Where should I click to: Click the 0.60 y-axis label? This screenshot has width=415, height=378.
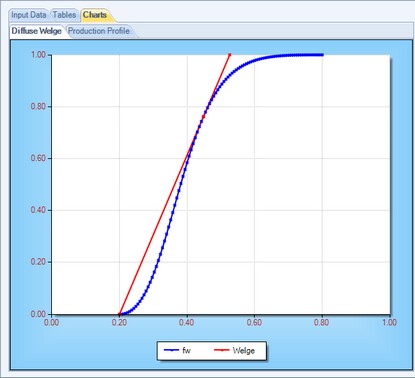point(38,158)
